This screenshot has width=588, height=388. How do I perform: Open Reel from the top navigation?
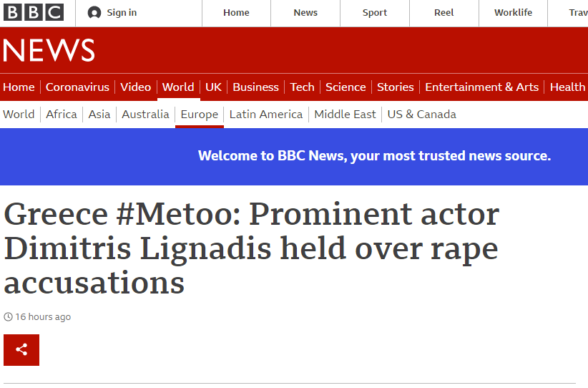(444, 13)
